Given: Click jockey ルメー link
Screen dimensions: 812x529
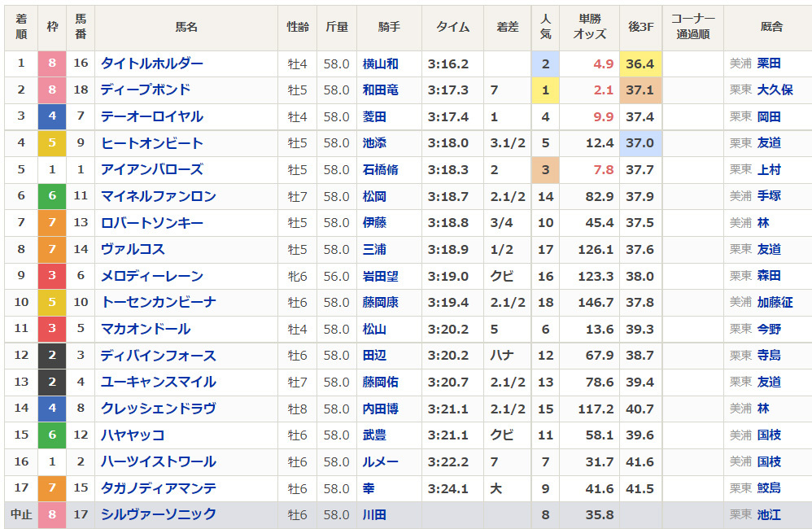Looking at the screenshot, I should click(x=381, y=461).
